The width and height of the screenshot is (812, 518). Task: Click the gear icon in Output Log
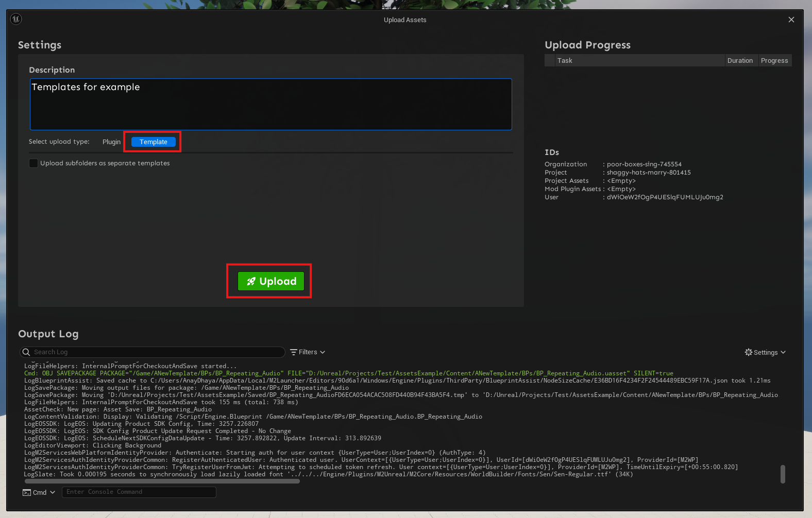click(x=748, y=352)
